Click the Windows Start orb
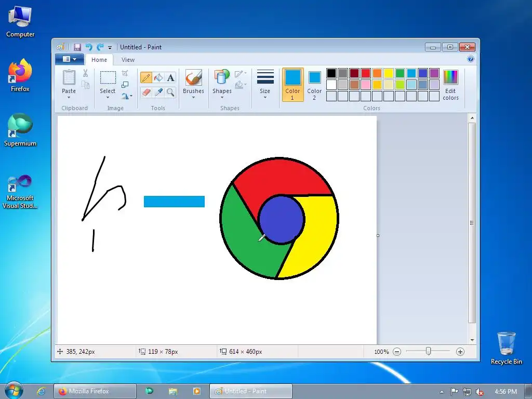Viewport: 532px width, 399px height. (14, 391)
